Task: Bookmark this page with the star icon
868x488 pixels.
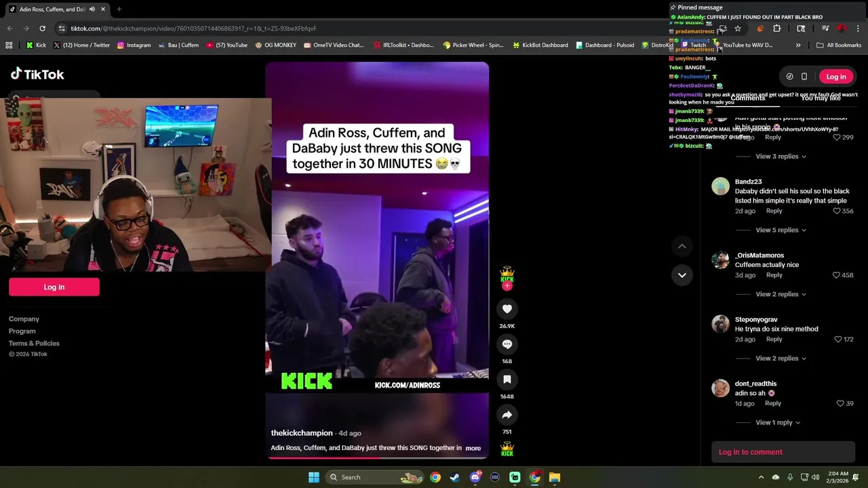Action: tap(738, 28)
